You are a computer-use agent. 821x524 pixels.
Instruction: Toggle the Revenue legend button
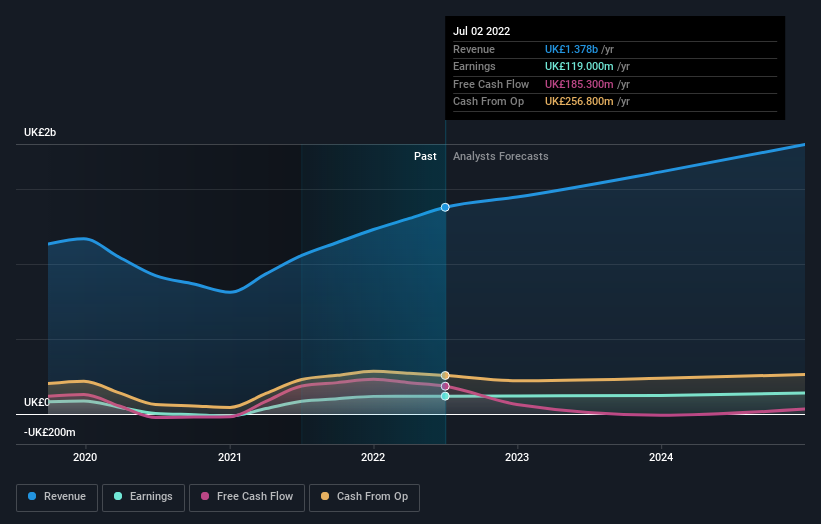pos(57,497)
